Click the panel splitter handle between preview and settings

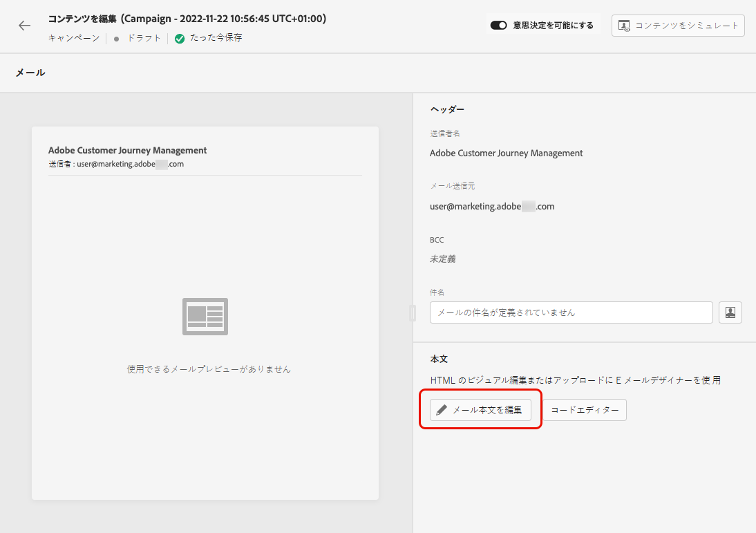413,313
